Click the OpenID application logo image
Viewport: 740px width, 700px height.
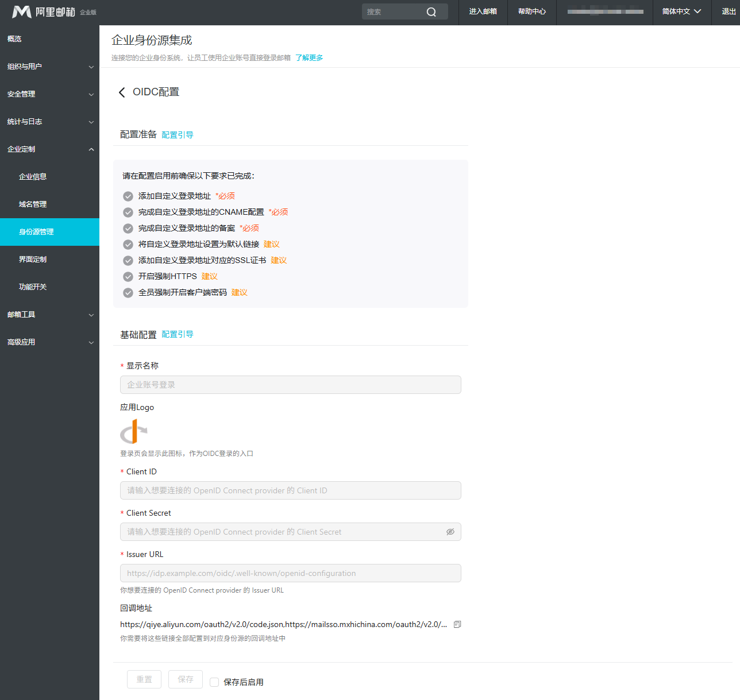(134, 431)
